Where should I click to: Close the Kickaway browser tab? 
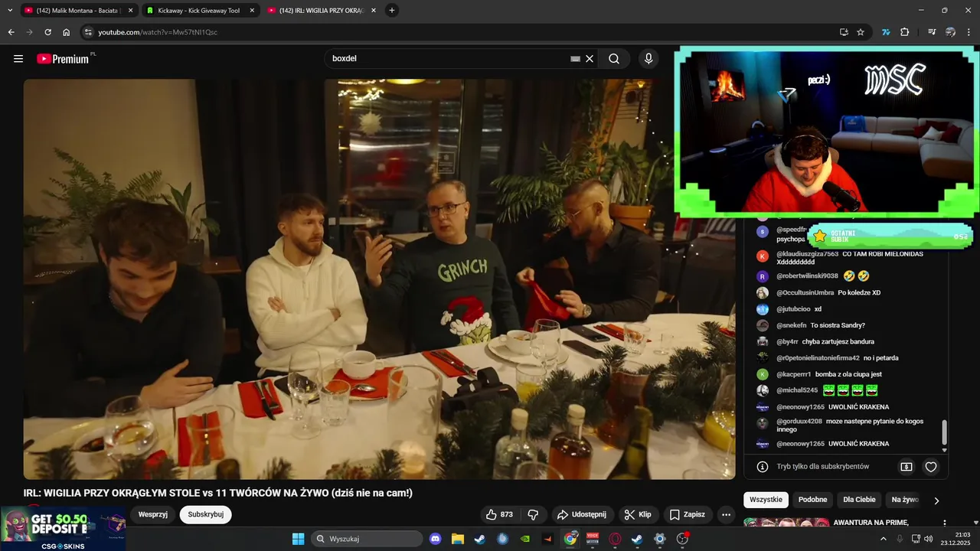click(252, 11)
